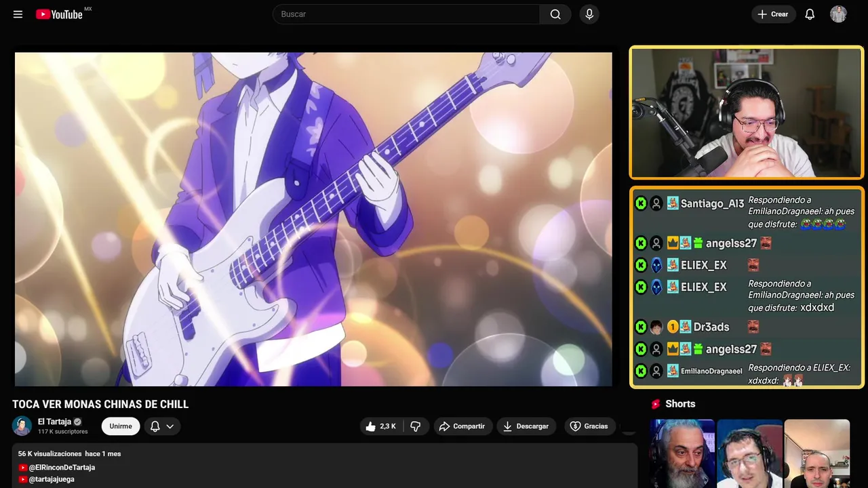
Task: Open the Short with the white-bearded man
Action: click(682, 453)
